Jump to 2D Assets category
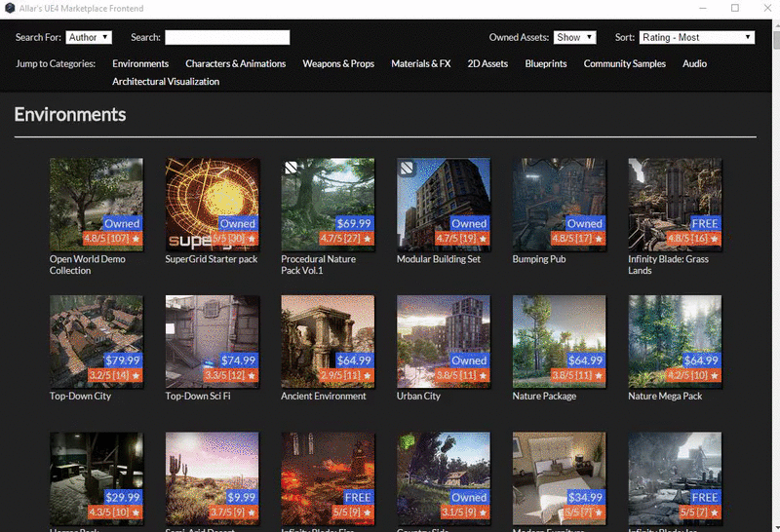Viewport: 780px width, 532px height. point(487,63)
